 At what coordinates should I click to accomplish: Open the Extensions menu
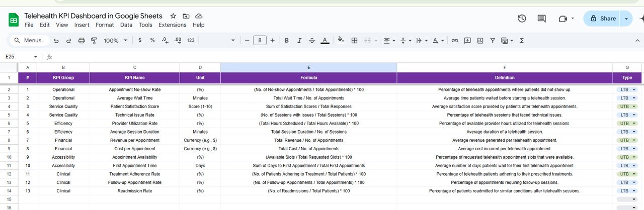pos(172,25)
